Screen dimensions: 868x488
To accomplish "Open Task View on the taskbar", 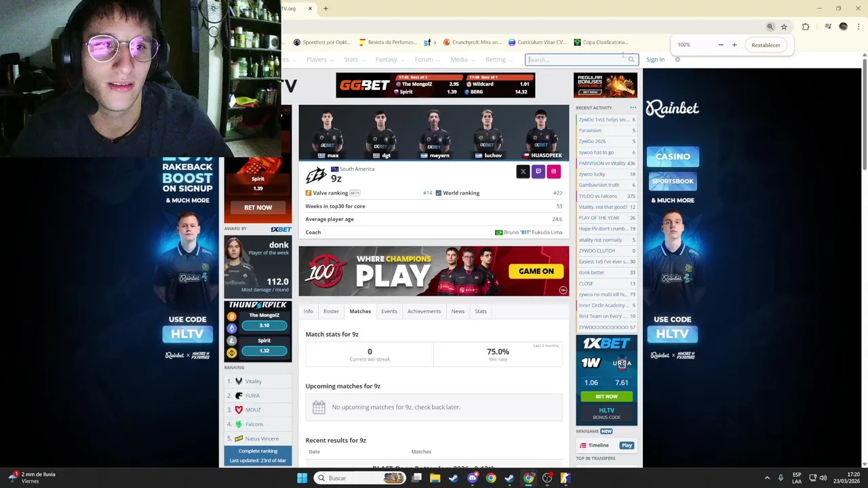I will pyautogui.click(x=416, y=478).
